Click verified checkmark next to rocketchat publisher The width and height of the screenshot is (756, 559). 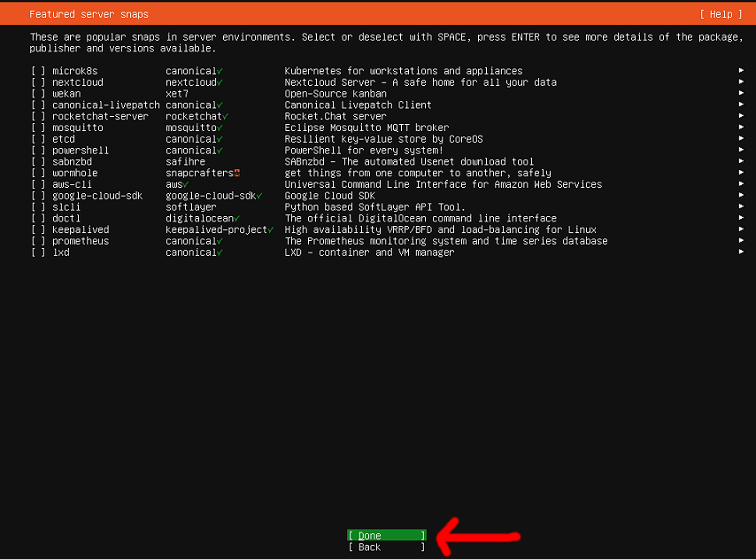226,116
